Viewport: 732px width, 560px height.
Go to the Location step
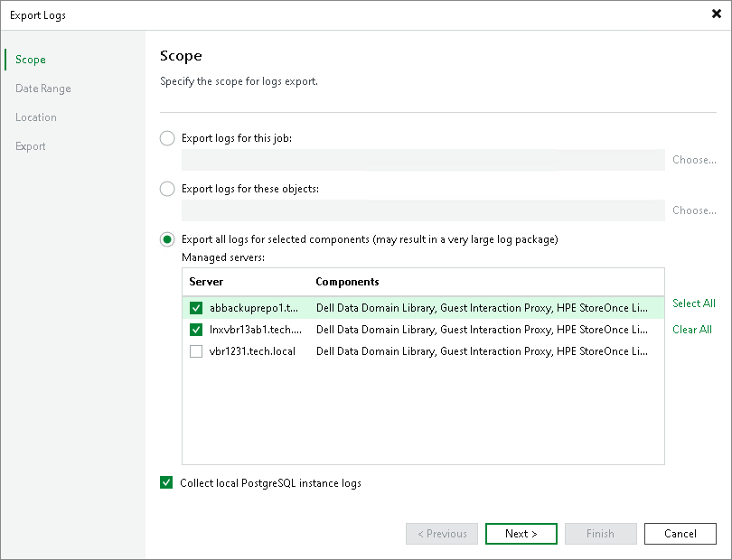click(x=36, y=117)
